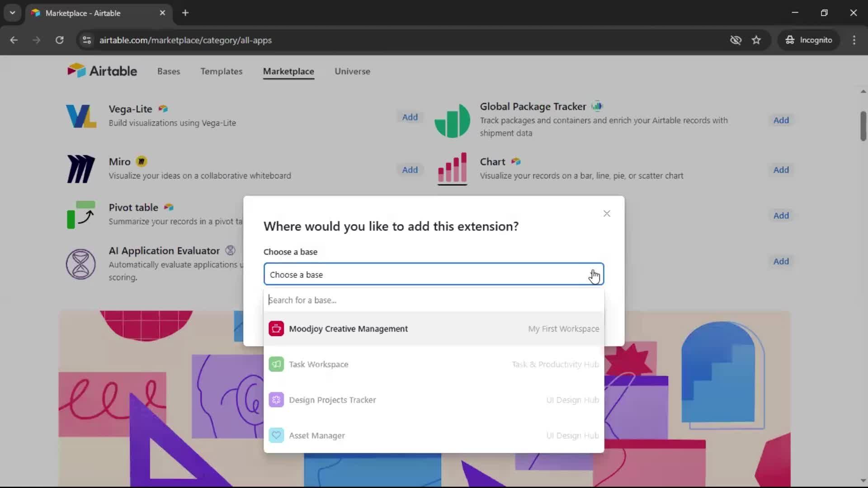
Task: Click 'Where would you like to add this extension?' heading
Action: click(391, 226)
